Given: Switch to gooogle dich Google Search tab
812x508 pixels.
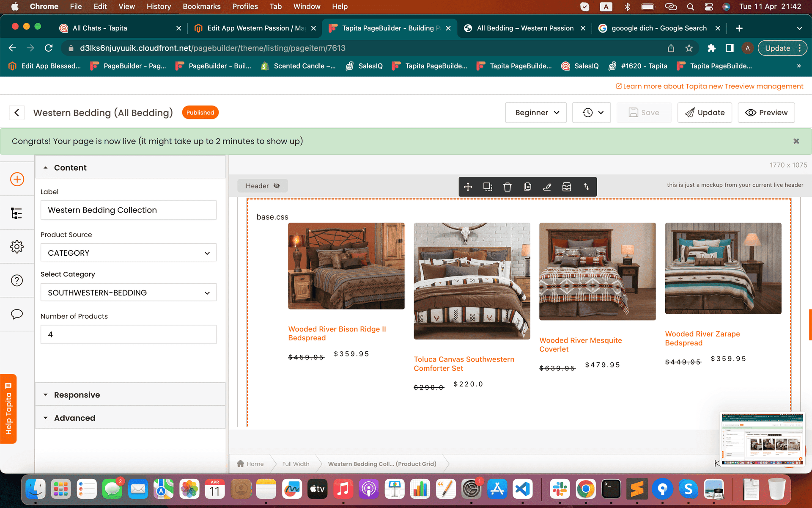Looking at the screenshot, I should [659, 28].
